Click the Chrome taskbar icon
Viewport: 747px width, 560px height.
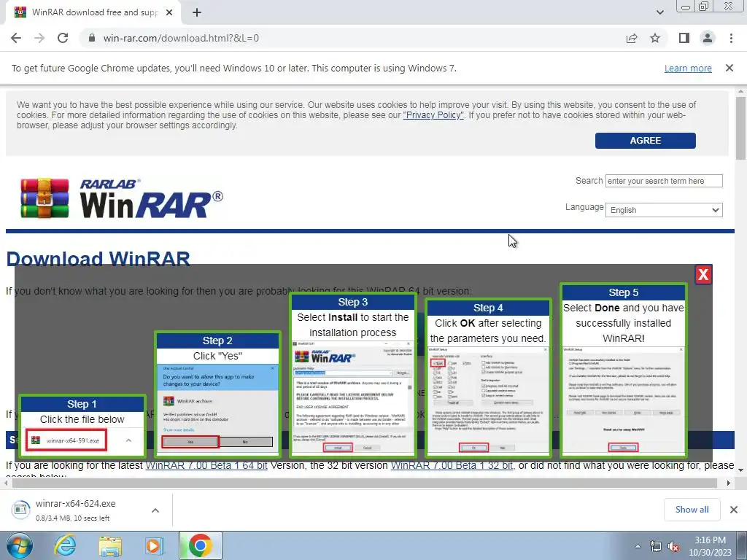click(201, 545)
